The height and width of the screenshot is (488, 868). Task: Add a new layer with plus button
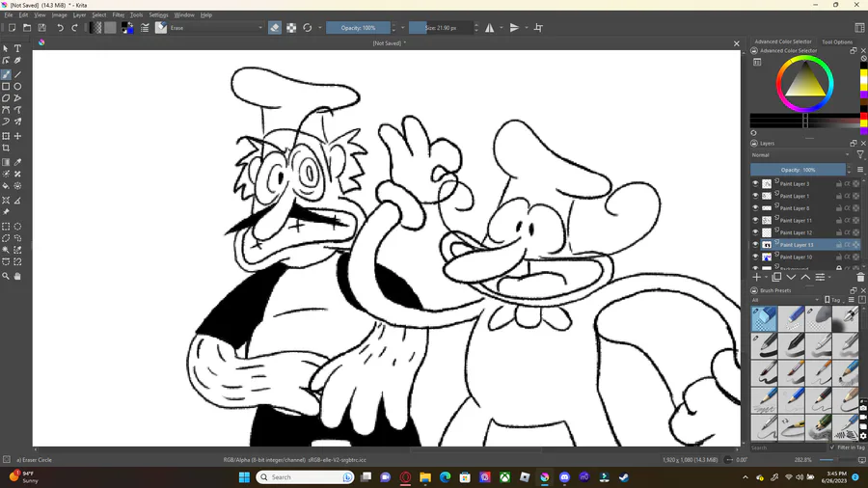tap(757, 277)
